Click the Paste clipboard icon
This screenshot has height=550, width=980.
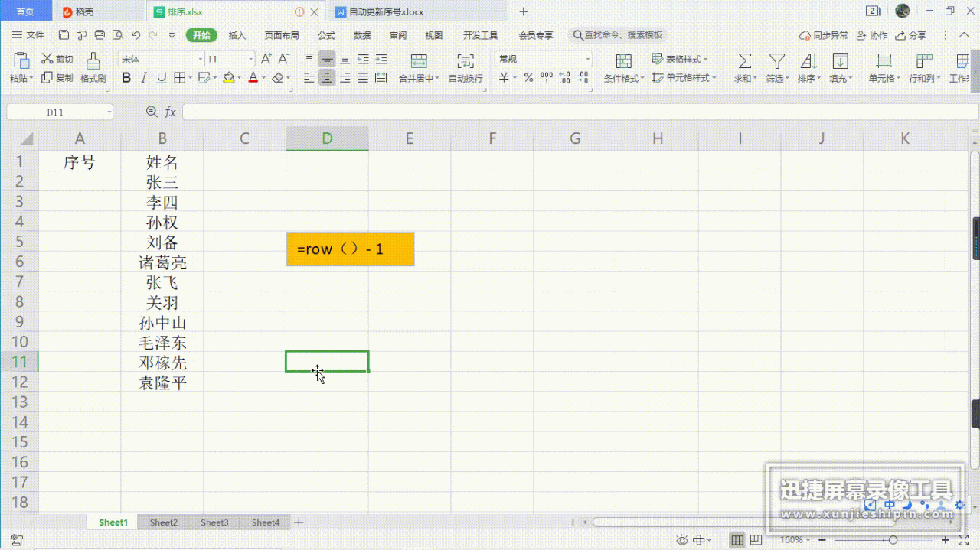tap(21, 60)
